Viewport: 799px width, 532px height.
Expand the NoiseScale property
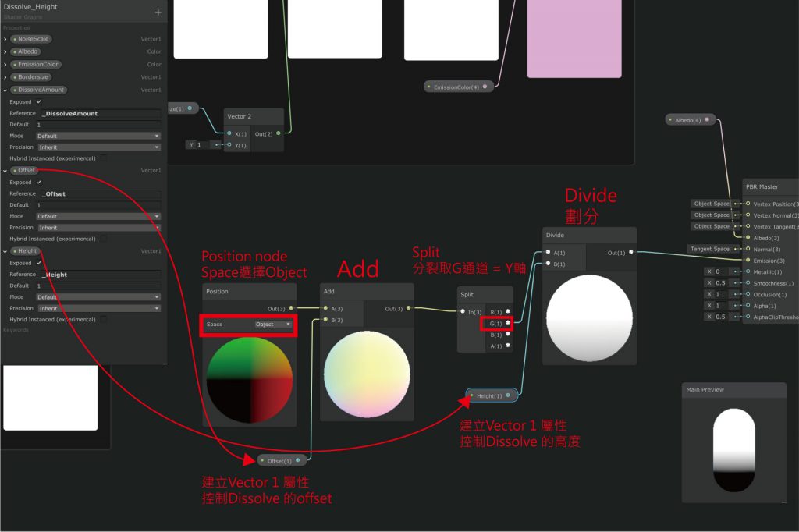5,39
